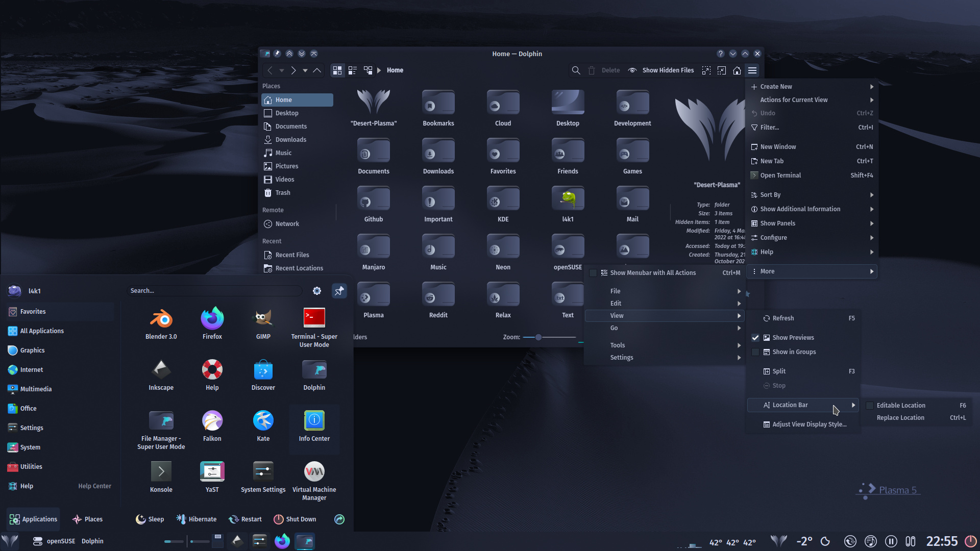
Task: Select All Applications category
Action: [61, 331]
